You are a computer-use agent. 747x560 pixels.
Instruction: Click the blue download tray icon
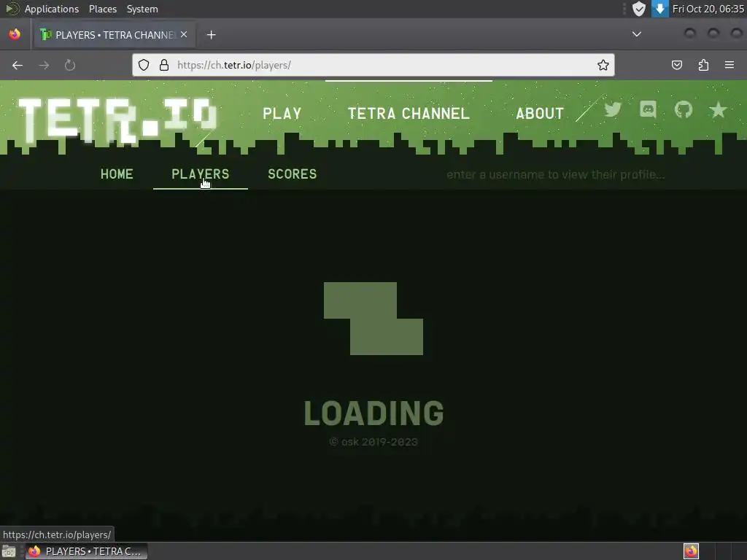pos(659,9)
